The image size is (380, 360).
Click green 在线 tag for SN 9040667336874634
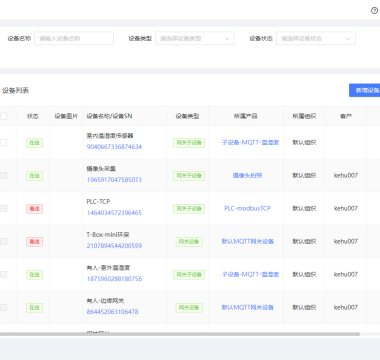(x=34, y=143)
